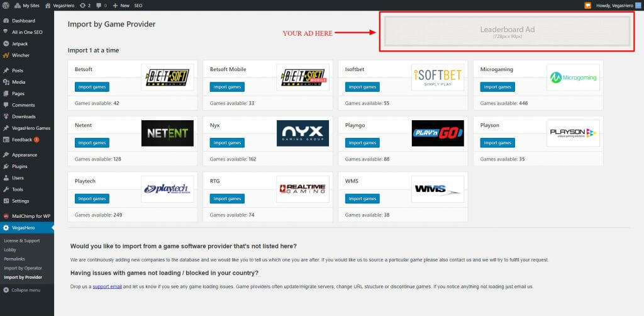644x316 pixels.
Task: Open the SEO admin bar menu
Action: point(138,6)
